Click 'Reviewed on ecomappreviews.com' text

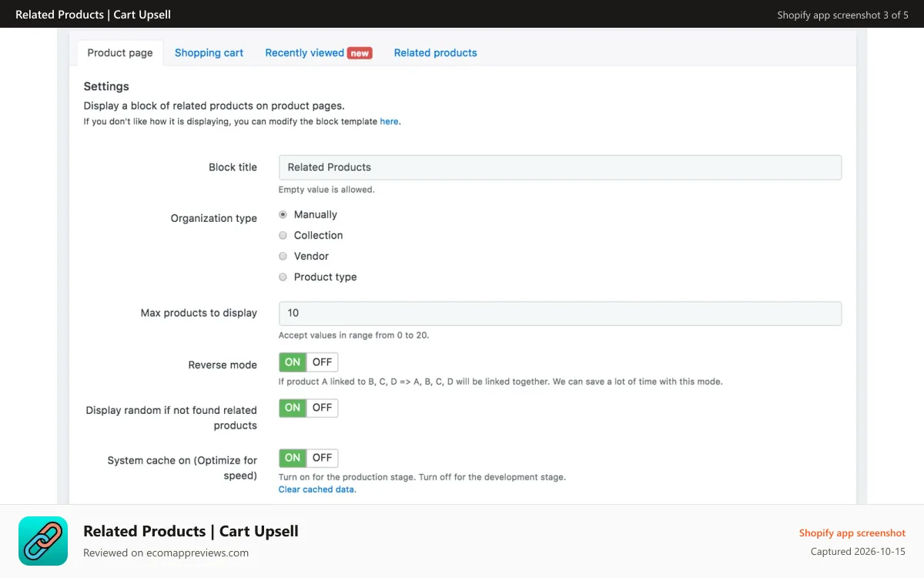166,553
